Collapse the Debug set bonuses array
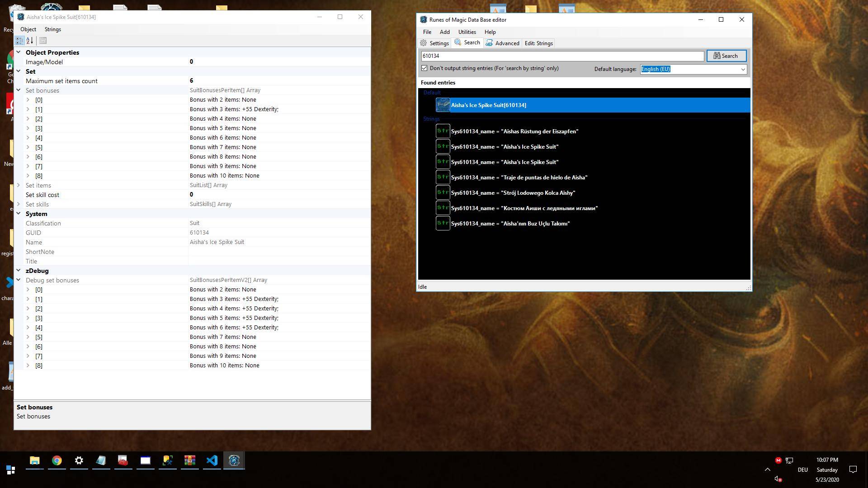 (x=19, y=280)
